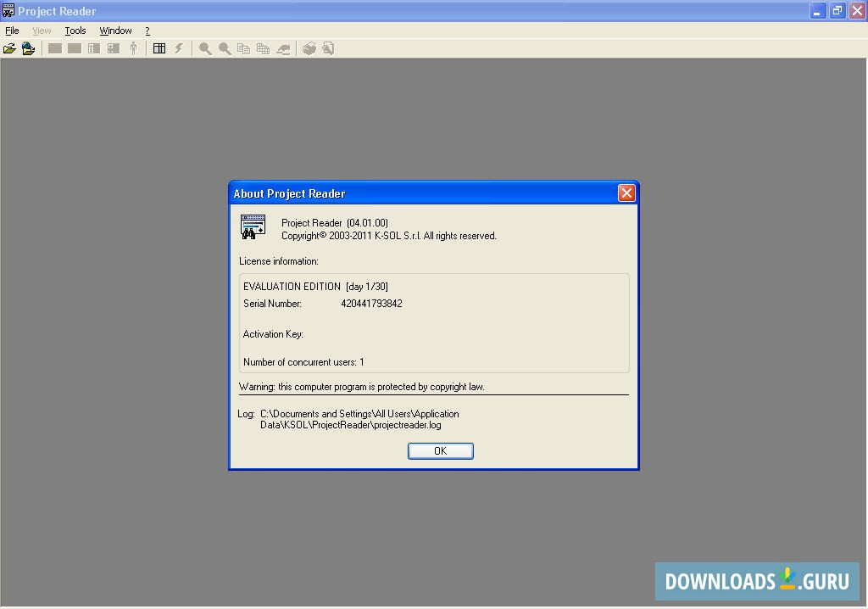
Task: Click the Project Reader logo in About dialog
Action: click(253, 226)
